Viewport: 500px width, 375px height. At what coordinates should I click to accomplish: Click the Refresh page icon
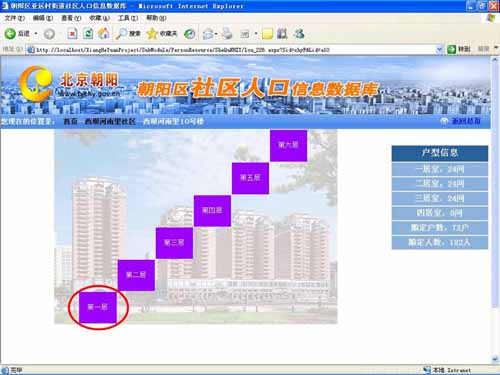(x=88, y=33)
